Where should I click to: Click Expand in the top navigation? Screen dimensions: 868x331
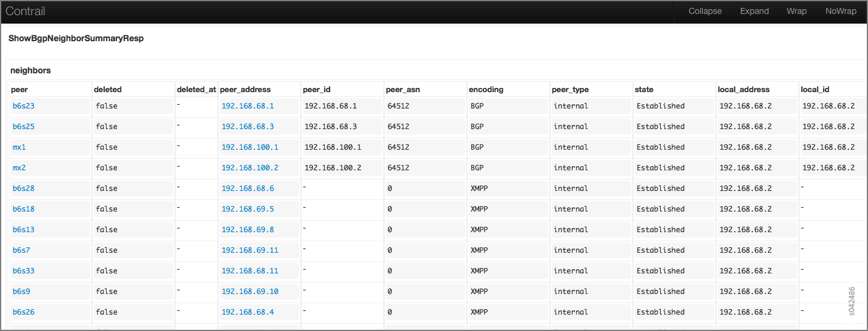coord(754,12)
